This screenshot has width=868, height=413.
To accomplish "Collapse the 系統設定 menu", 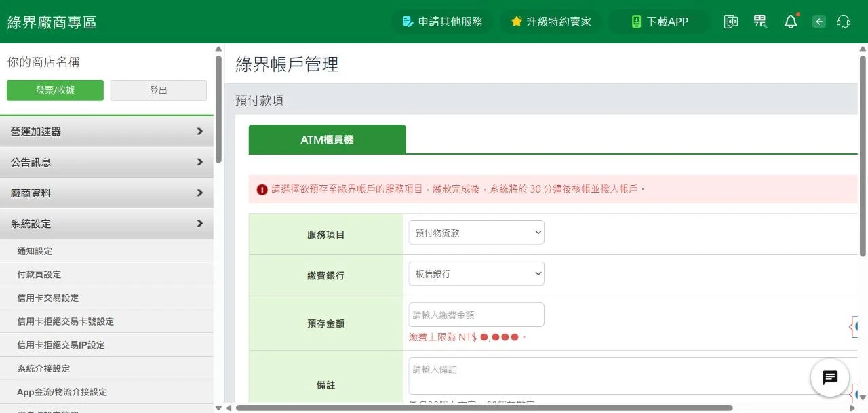I will click(x=106, y=223).
